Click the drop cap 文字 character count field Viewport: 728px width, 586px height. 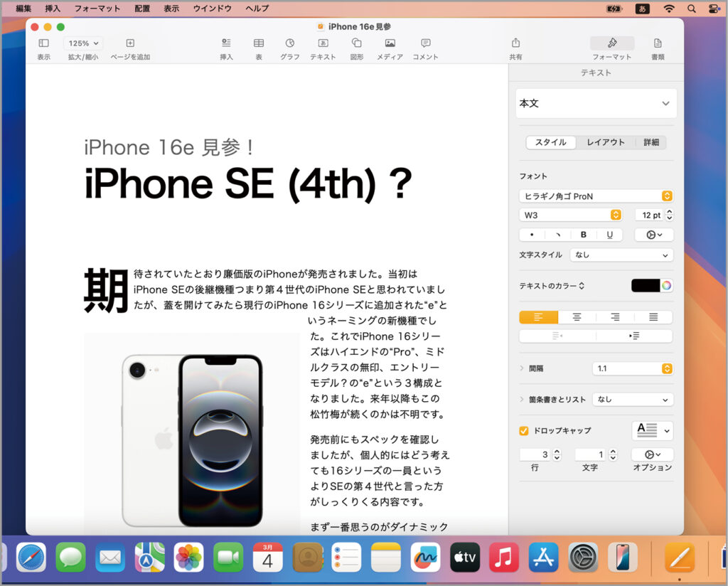click(590, 454)
